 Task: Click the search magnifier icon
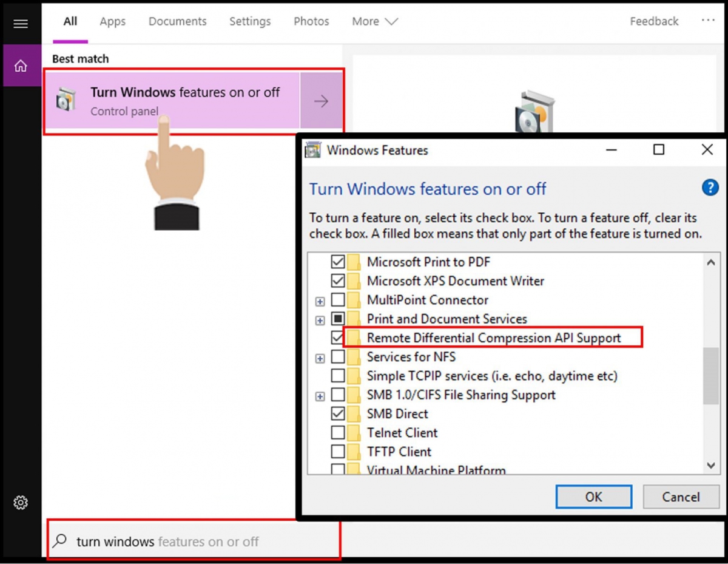pos(60,541)
